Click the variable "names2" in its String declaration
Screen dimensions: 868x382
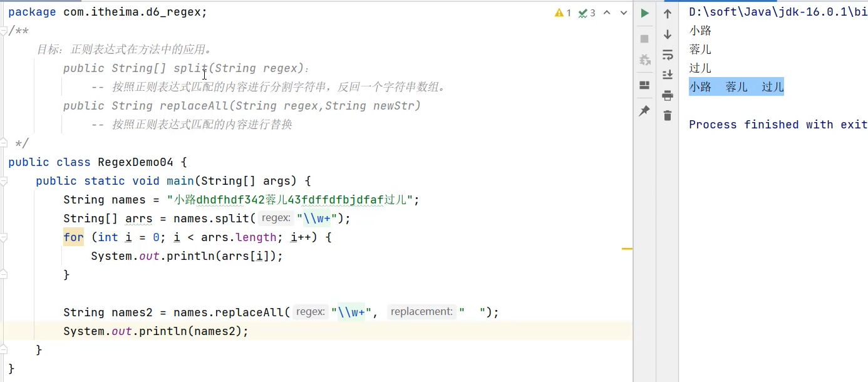132,312
